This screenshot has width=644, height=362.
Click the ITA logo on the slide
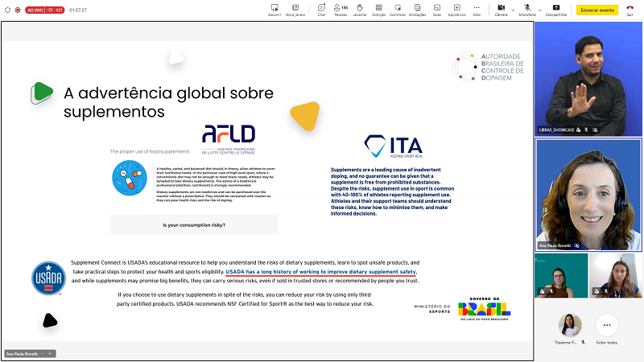click(x=394, y=146)
